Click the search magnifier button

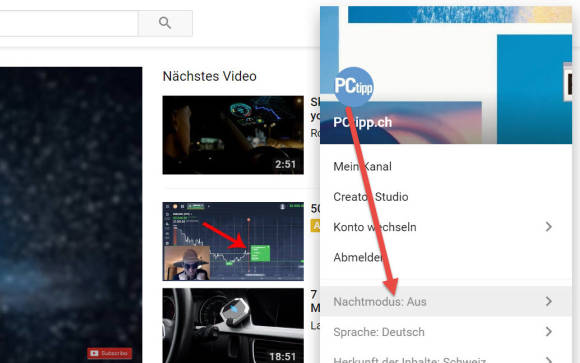(x=165, y=23)
